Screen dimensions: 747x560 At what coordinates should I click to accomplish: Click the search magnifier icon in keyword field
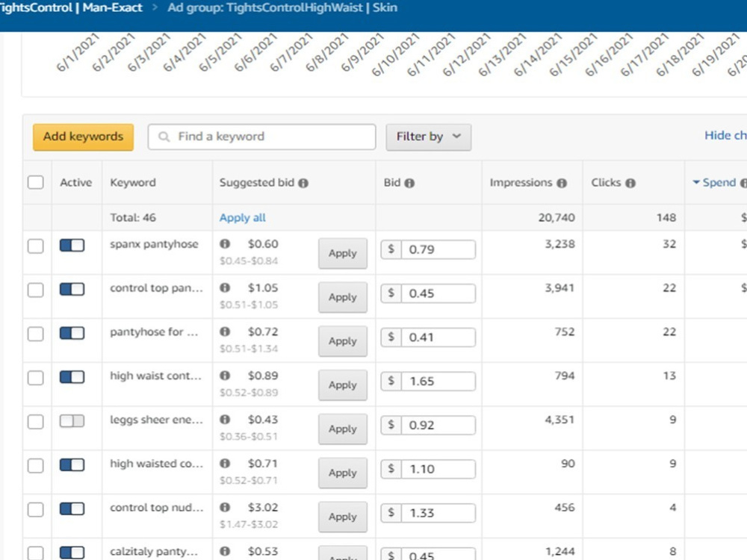pos(164,137)
